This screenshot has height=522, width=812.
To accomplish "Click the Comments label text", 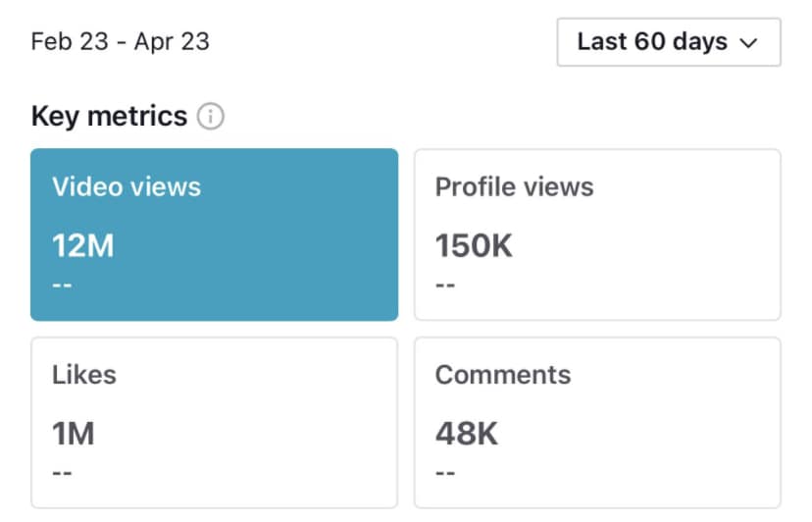I will coord(502,375).
